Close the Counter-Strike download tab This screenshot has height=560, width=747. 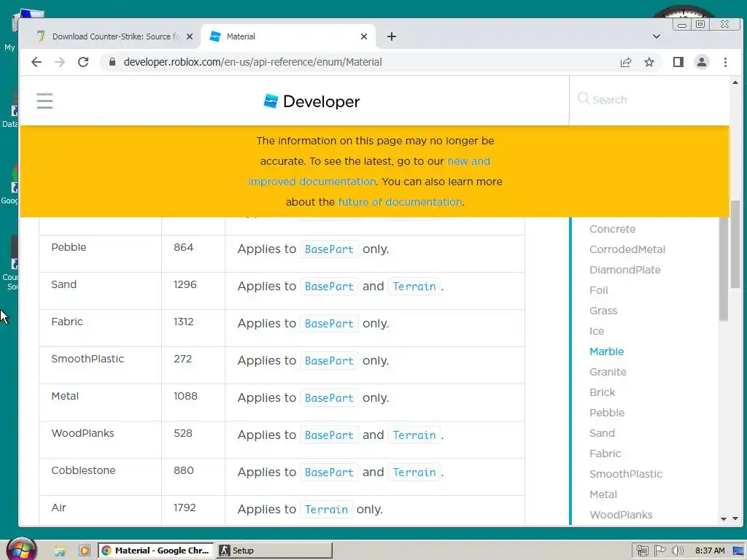click(190, 36)
